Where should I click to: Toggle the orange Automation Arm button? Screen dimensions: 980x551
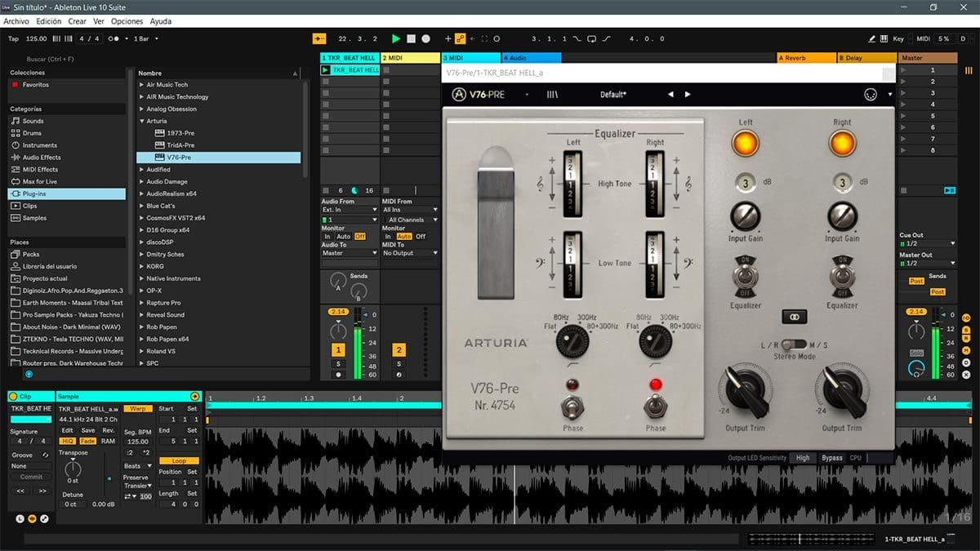[461, 38]
